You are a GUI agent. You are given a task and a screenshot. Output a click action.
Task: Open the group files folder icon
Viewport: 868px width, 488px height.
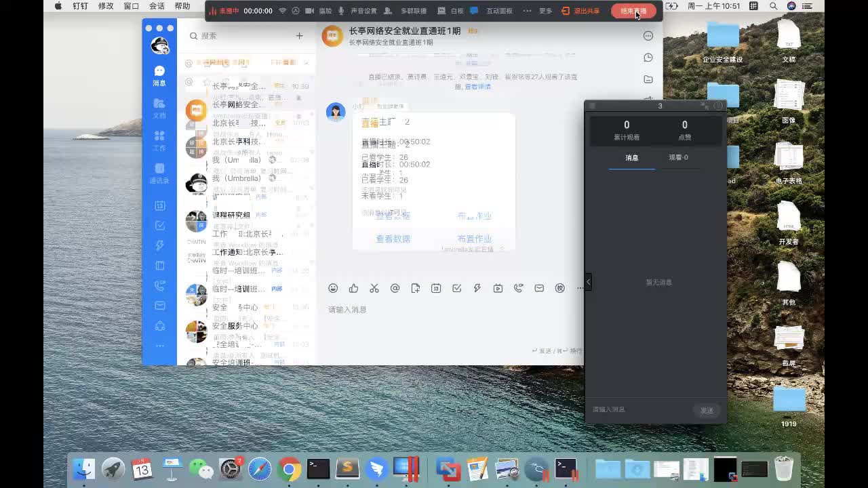[x=648, y=79]
